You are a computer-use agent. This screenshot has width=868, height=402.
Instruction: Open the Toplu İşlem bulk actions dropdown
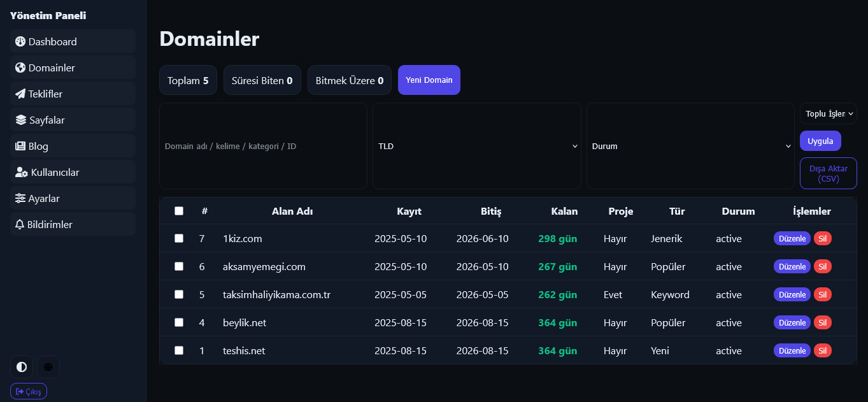pyautogui.click(x=829, y=113)
